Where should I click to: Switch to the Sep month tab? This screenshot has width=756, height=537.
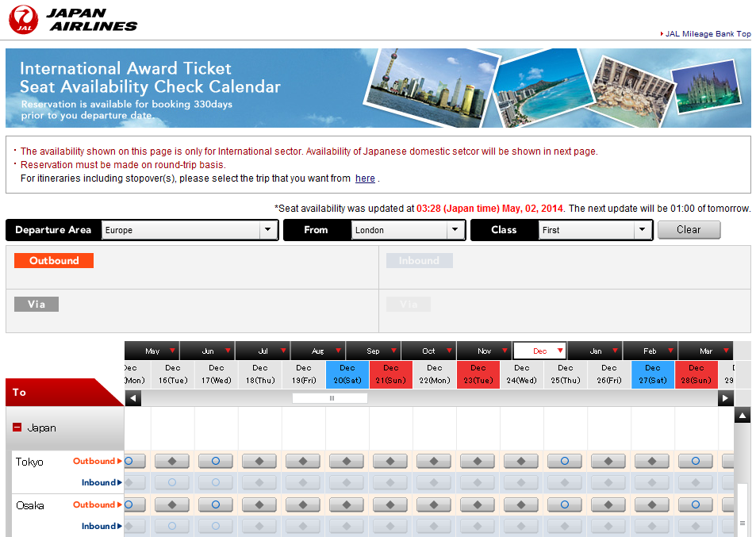coord(374,351)
